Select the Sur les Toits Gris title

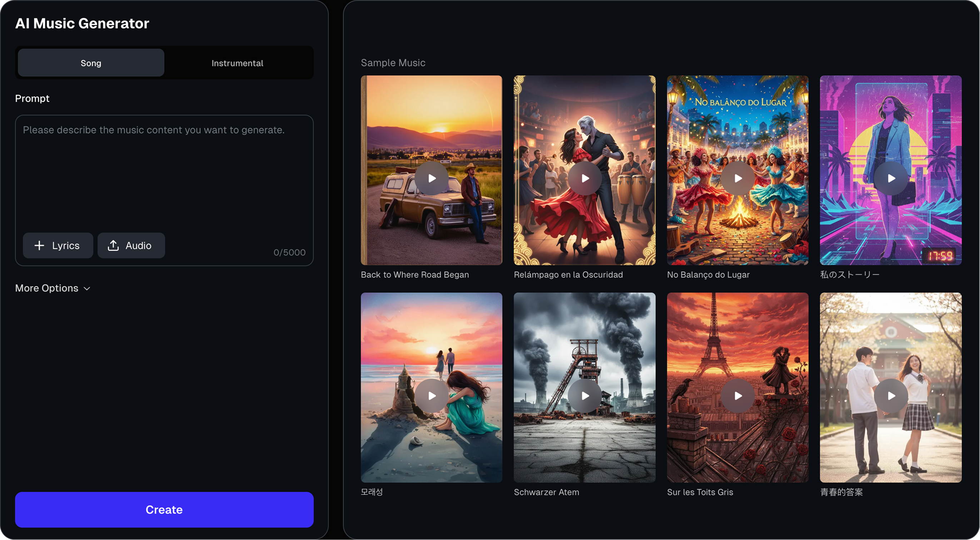[x=700, y=492]
